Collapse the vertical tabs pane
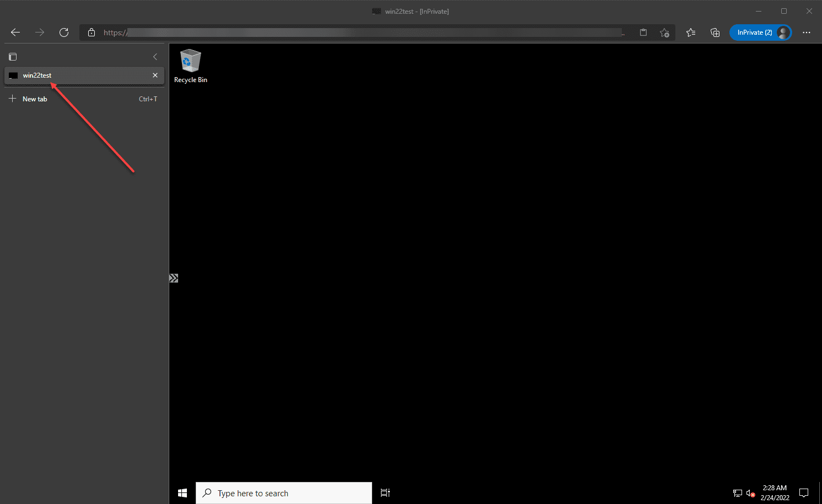Viewport: 822px width, 504px height. point(155,57)
